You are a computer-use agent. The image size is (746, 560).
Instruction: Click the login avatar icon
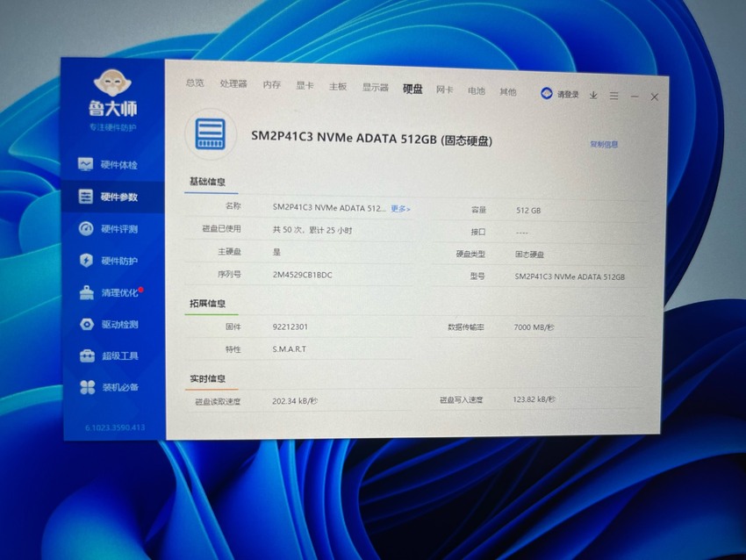click(x=547, y=93)
